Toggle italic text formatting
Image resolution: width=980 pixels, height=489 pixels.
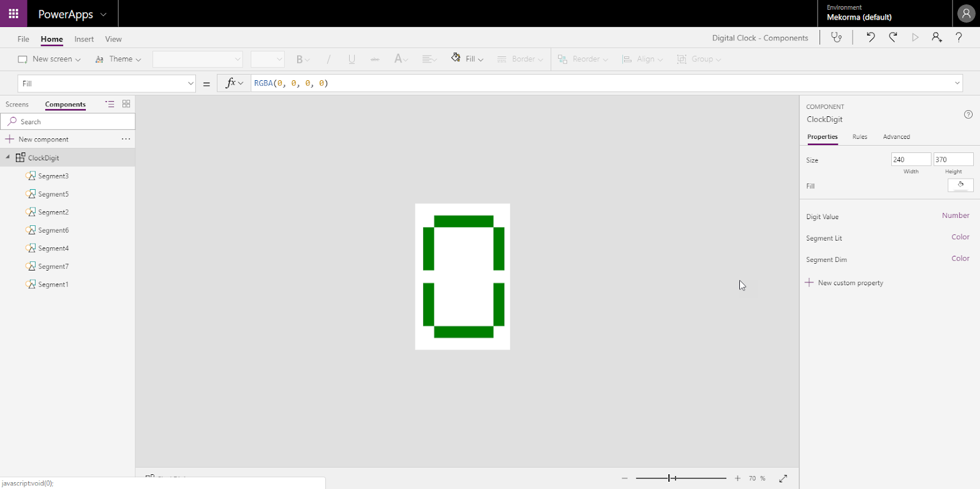(329, 59)
